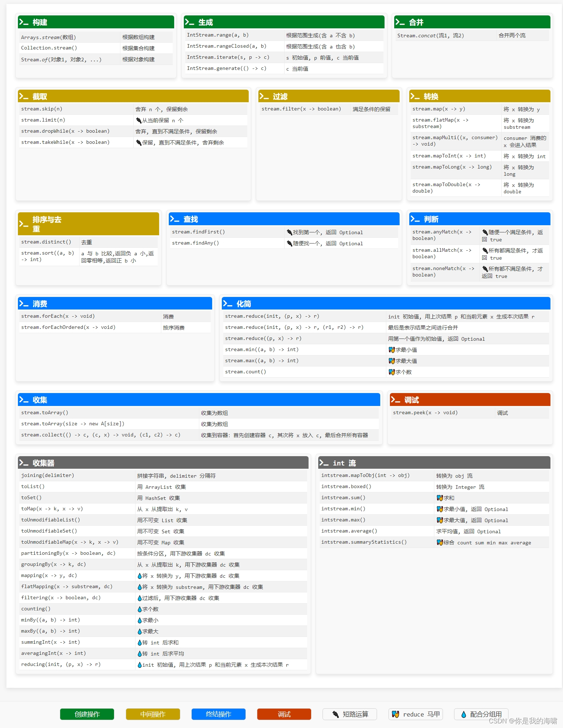Click the green 创建操作 legend button

pos(87,714)
